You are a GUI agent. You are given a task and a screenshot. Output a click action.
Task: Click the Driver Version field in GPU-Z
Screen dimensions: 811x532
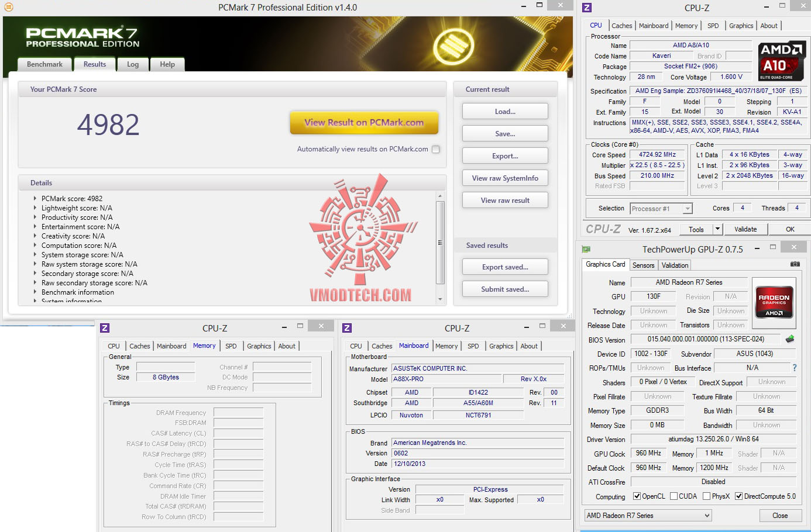coord(713,440)
